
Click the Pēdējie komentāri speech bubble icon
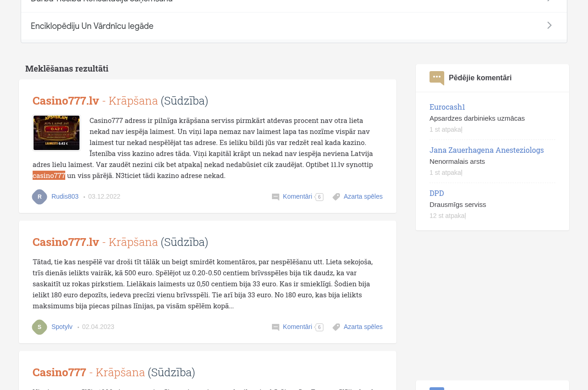pyautogui.click(x=437, y=78)
